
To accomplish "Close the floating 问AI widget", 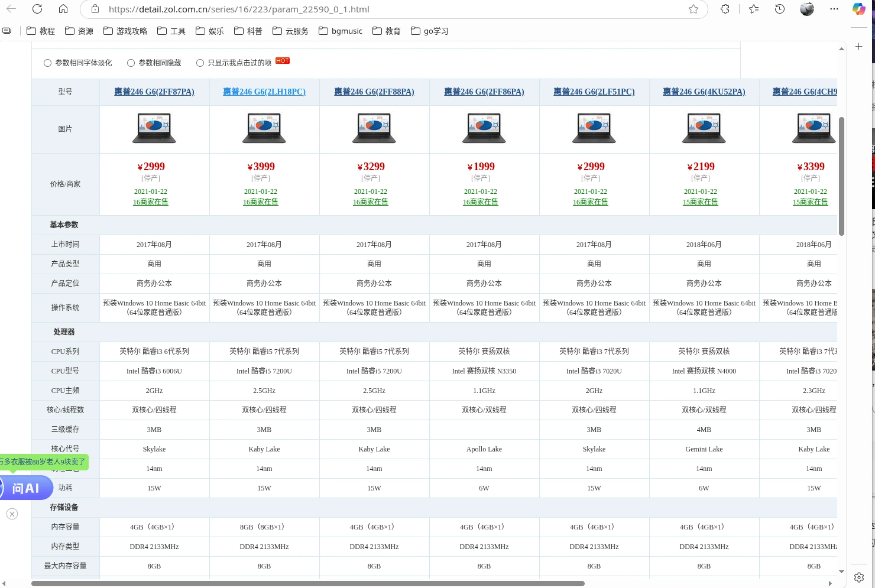I will pos(12,514).
